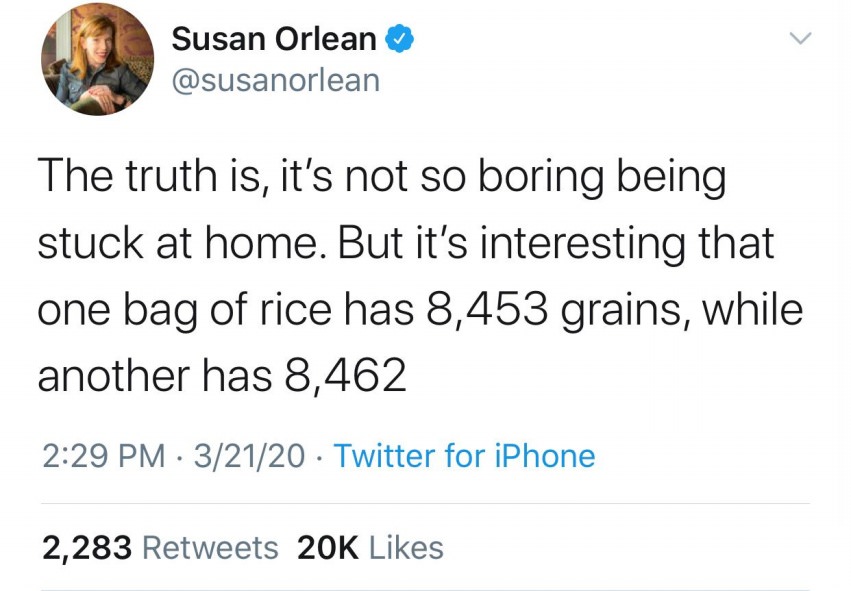This screenshot has height=591, width=851.
Task: View the 2,283 retweets count
Action: point(87,548)
